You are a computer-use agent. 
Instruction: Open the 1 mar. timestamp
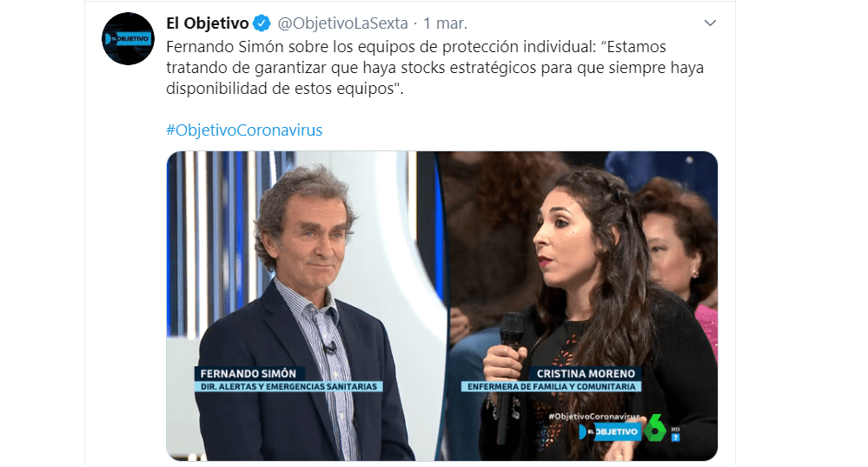pyautogui.click(x=446, y=23)
